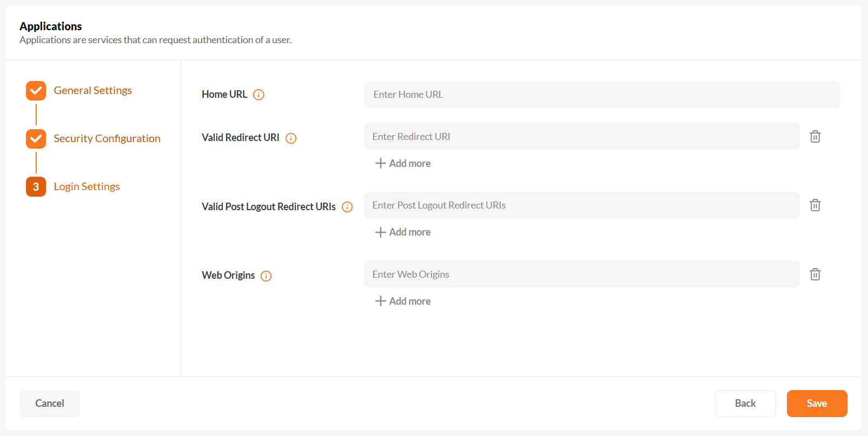868x436 pixels.
Task: Focus the Enter Home URL field
Action: 601,95
